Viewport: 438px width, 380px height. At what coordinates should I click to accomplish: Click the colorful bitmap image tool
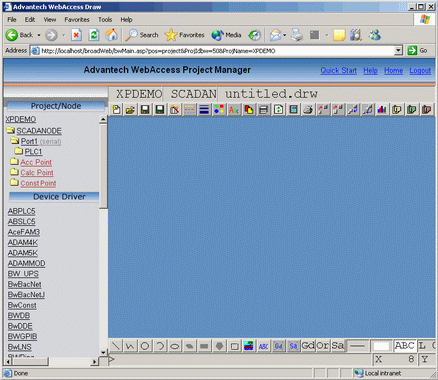[x=249, y=346]
